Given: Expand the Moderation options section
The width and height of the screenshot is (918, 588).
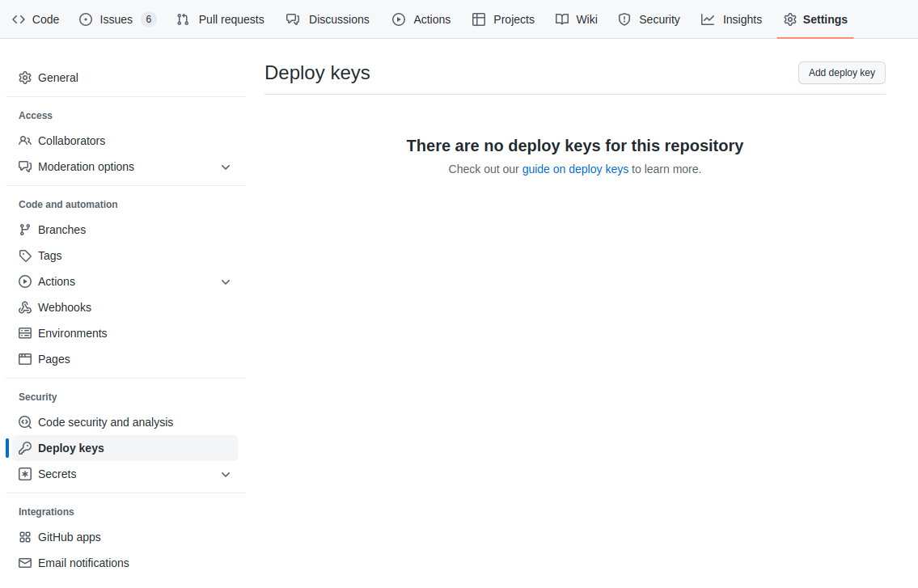Looking at the screenshot, I should click(226, 167).
